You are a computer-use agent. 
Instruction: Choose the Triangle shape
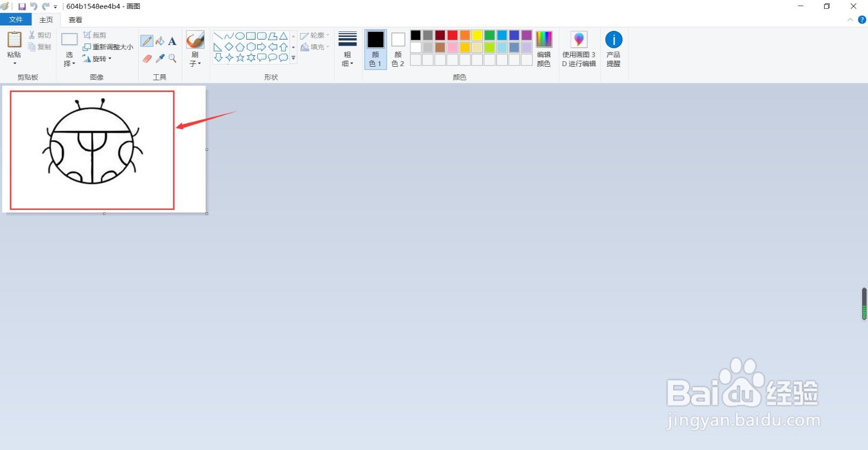coord(283,36)
